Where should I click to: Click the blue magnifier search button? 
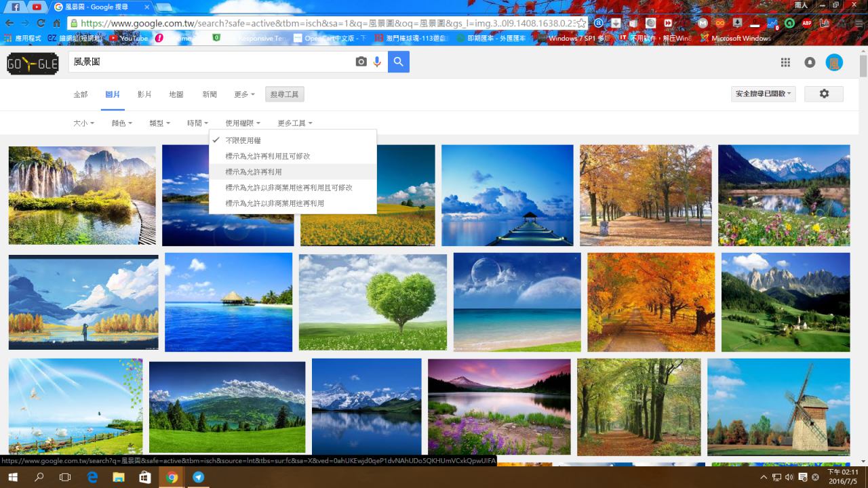coord(399,62)
